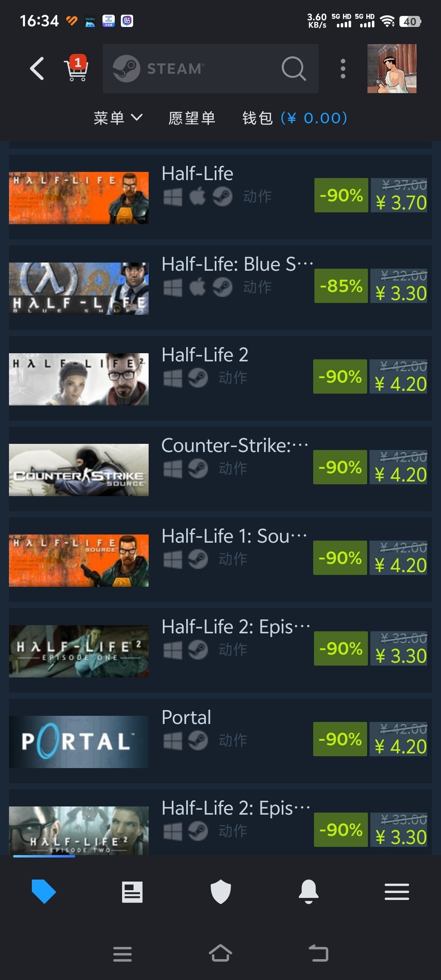This screenshot has width=441, height=980.
Task: Tap the Portal game thumbnail
Action: tap(79, 742)
